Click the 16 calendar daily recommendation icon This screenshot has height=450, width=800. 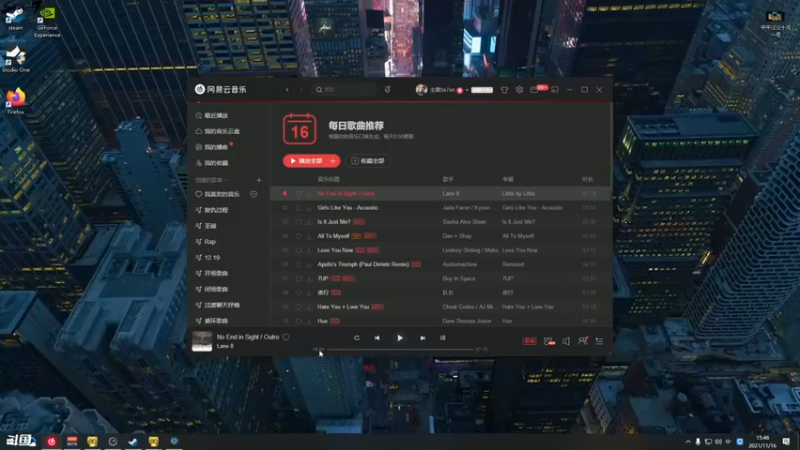(299, 129)
